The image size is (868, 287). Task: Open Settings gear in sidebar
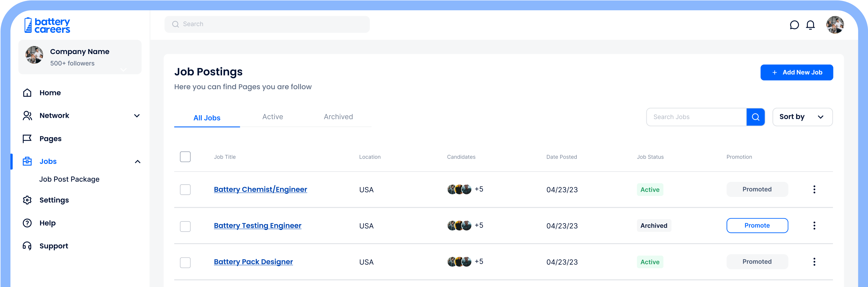coord(27,200)
